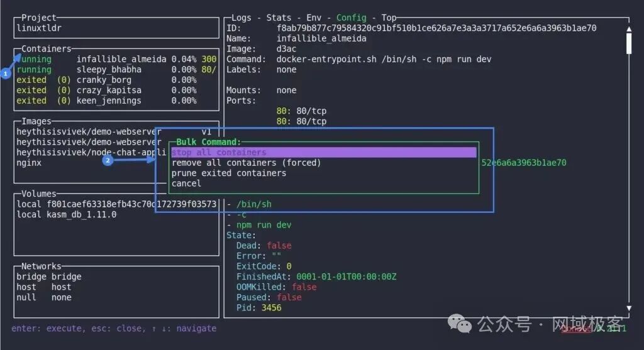Viewport: 644px width, 350px height.
Task: Select 'stop all containers' bulk command
Action: coord(324,152)
